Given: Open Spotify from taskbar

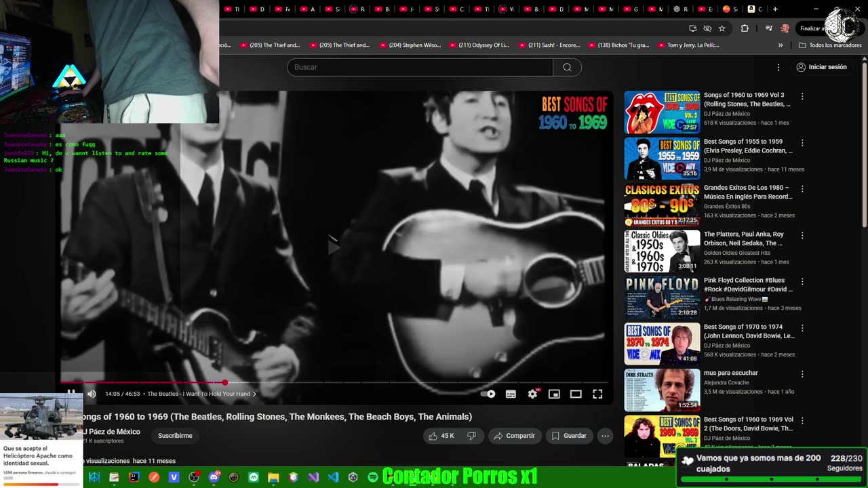Looking at the screenshot, I should coord(373,477).
